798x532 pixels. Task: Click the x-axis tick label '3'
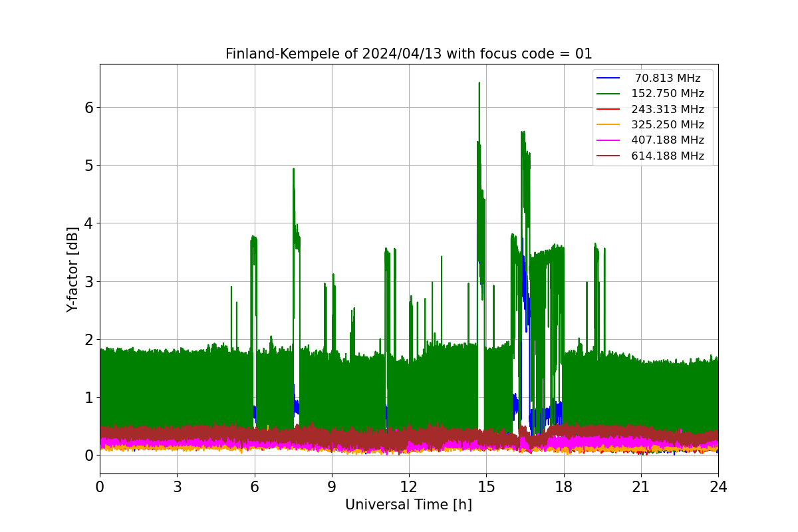[x=177, y=487]
